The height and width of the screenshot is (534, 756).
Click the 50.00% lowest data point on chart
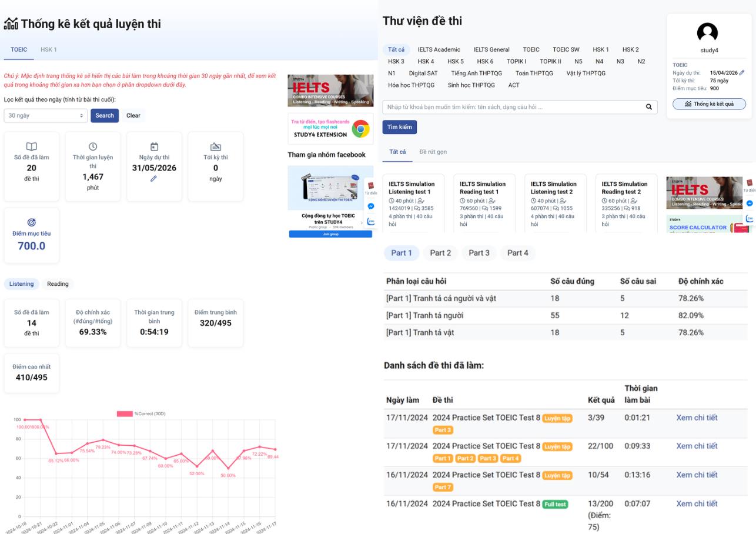pyautogui.click(x=228, y=468)
